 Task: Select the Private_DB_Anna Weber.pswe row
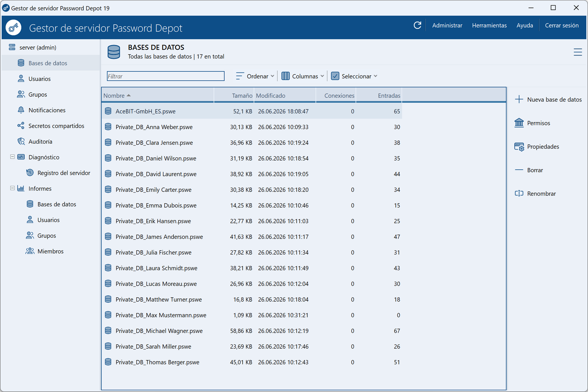pos(252,127)
